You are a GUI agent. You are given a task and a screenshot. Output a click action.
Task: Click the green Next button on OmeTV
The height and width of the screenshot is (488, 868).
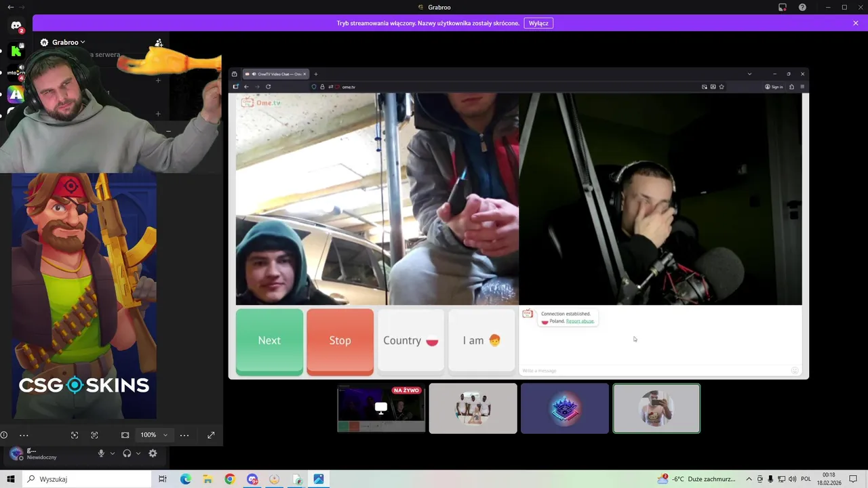269,341
